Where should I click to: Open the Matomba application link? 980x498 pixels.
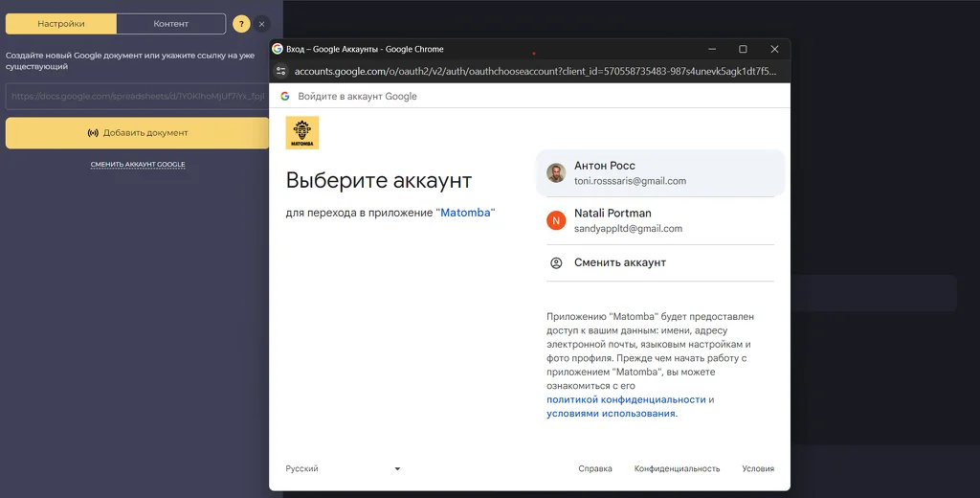point(466,213)
